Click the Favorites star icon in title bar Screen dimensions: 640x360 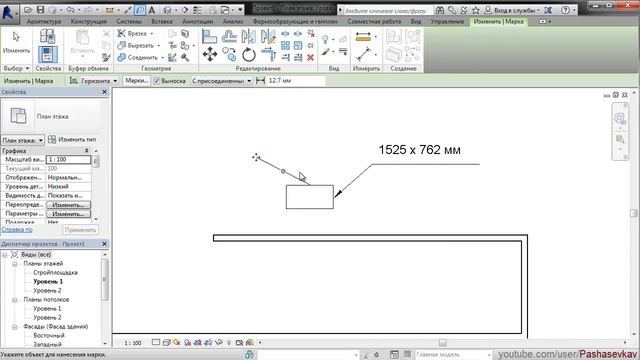(x=476, y=10)
